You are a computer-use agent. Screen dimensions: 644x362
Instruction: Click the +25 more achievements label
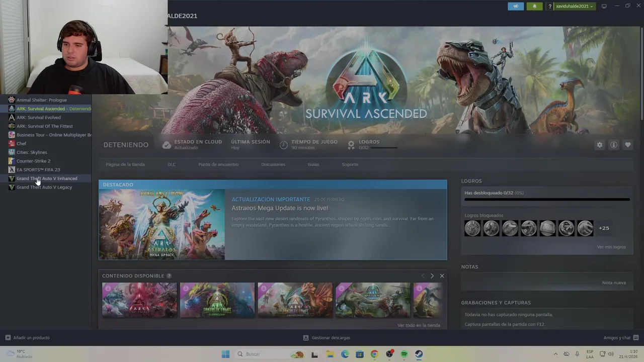pos(604,228)
